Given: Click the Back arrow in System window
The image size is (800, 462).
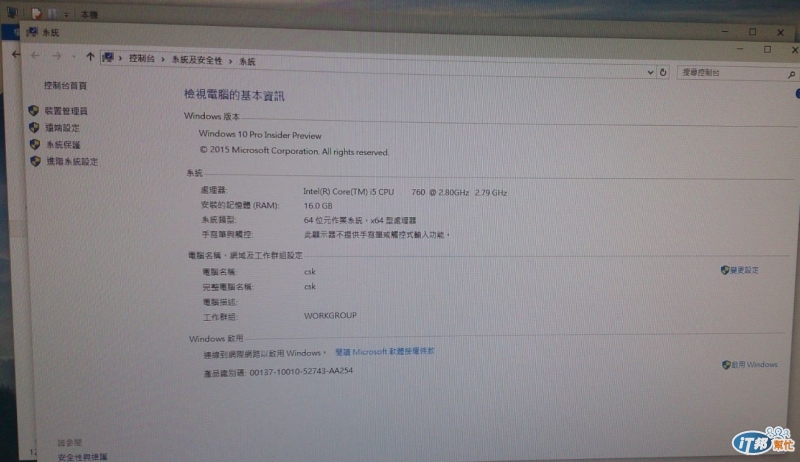Looking at the screenshot, I should 35,55.
